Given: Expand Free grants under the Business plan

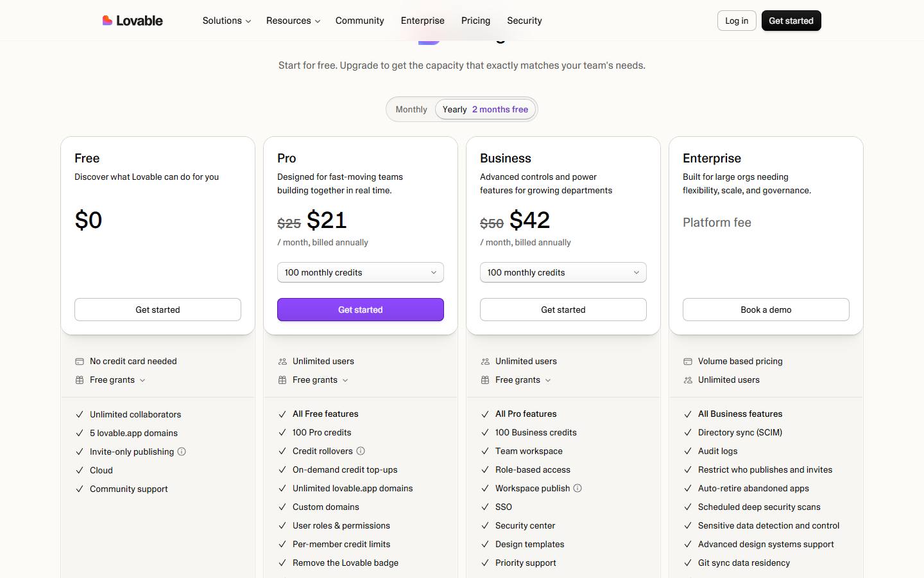Looking at the screenshot, I should tap(523, 380).
